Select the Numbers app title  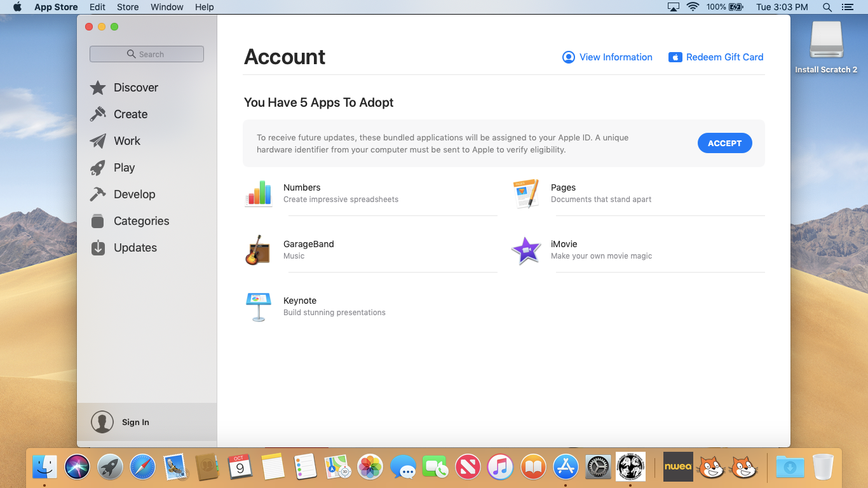click(x=302, y=187)
